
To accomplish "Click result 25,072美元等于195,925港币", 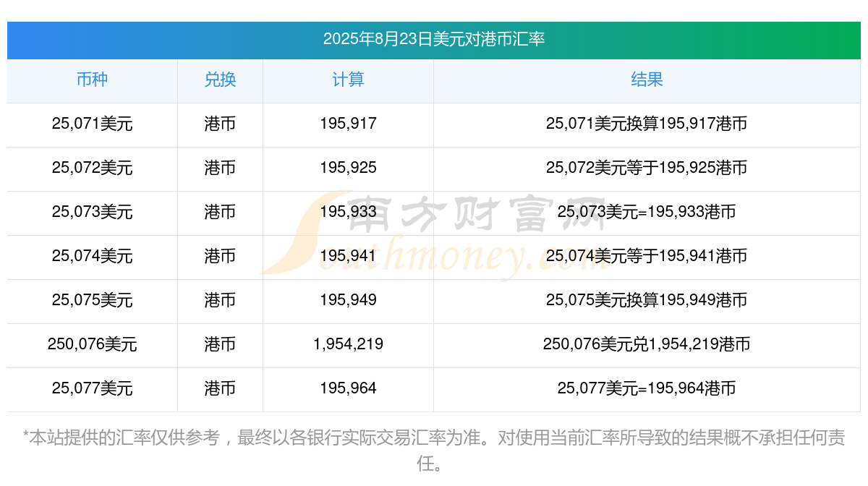I will pyautogui.click(x=647, y=168).
